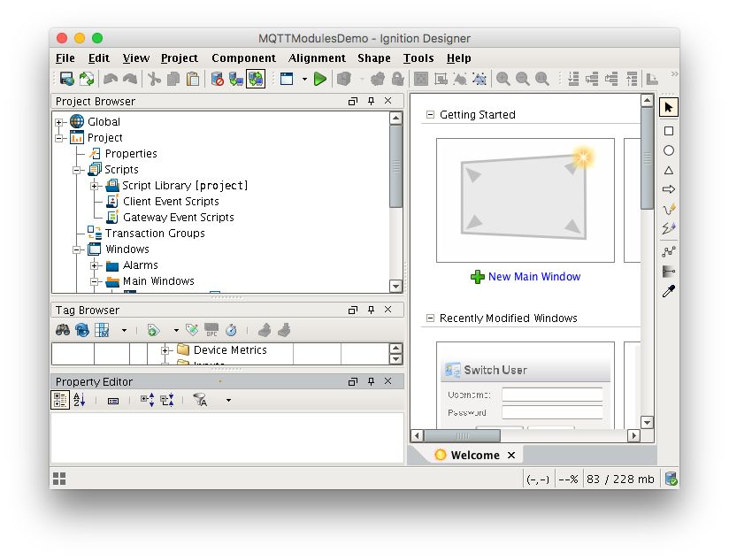The image size is (729, 560).
Task: Click the OPC browser icon in Tag Browser
Action: (211, 330)
